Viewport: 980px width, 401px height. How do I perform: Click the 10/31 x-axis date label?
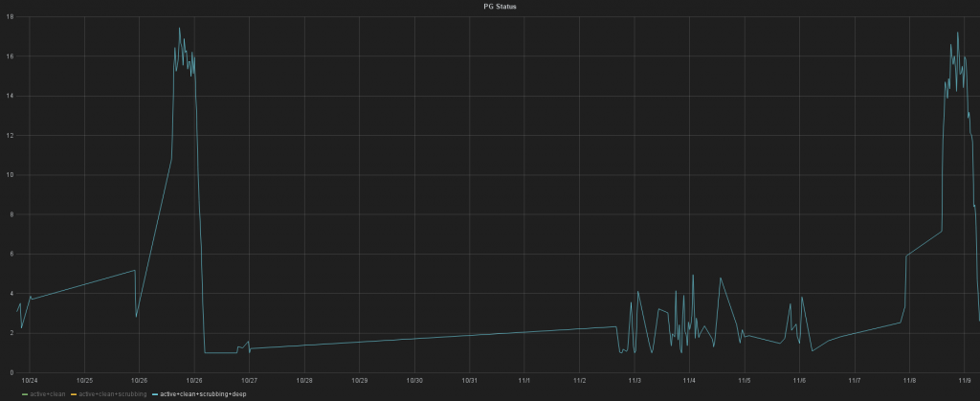tap(469, 380)
